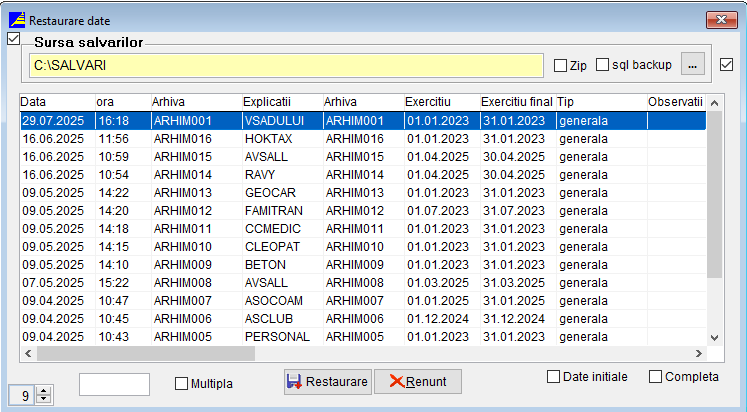Click the Observatii column header

(x=676, y=102)
